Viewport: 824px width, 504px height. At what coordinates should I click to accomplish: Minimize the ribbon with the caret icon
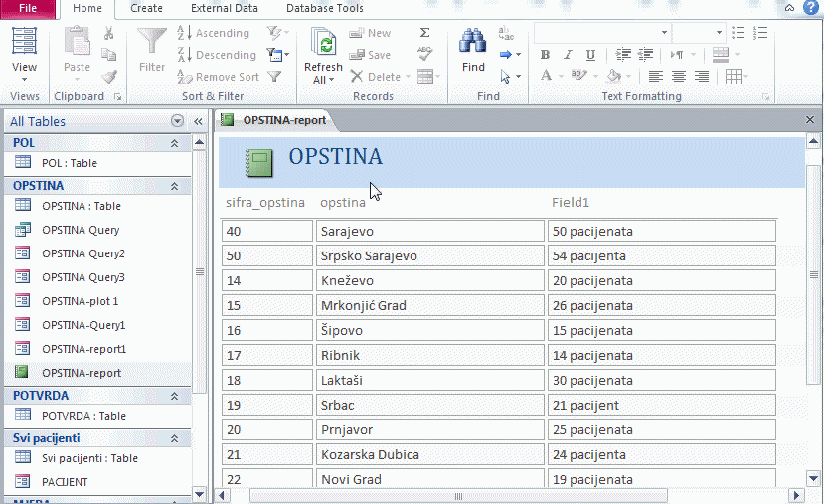point(789,8)
